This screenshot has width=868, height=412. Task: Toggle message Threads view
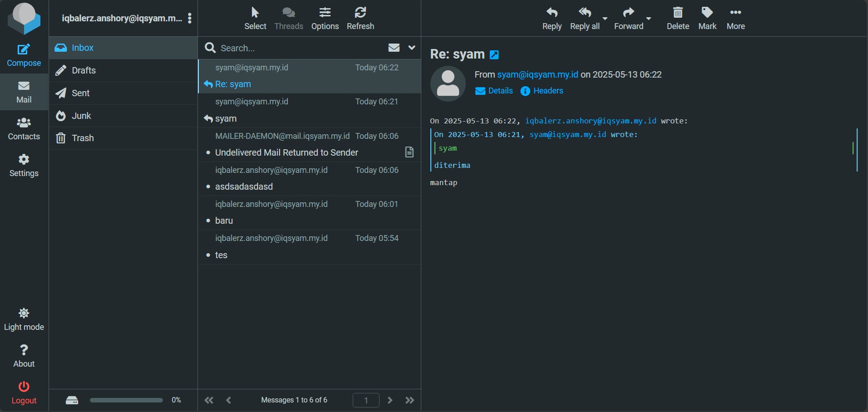289,18
